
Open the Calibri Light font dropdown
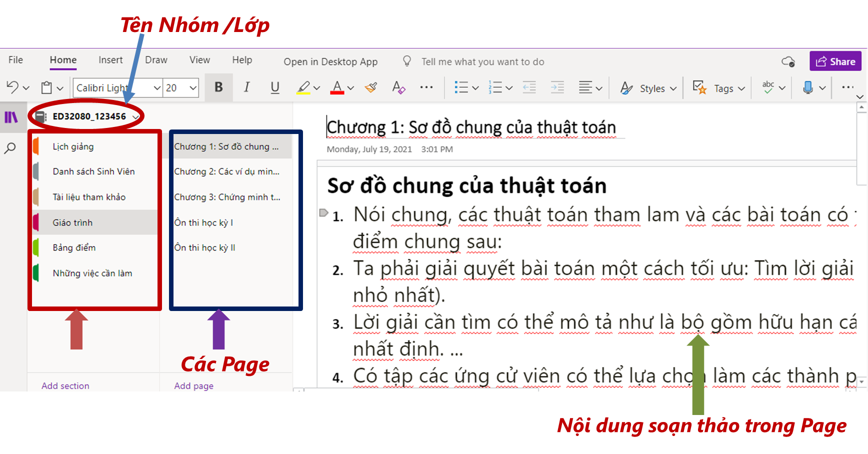click(x=156, y=88)
